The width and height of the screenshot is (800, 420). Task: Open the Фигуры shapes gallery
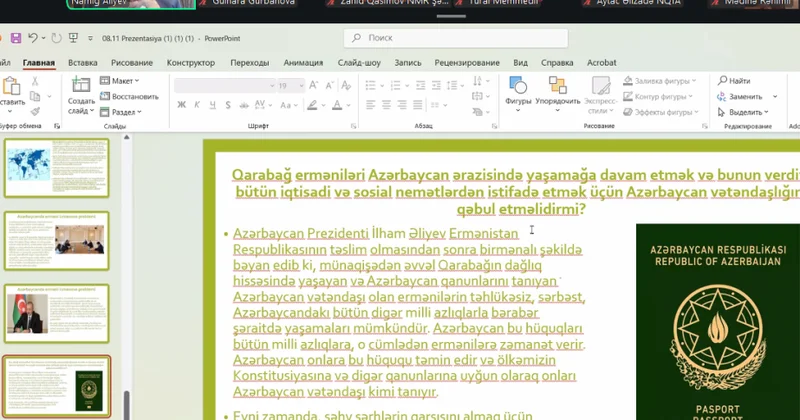pyautogui.click(x=518, y=94)
